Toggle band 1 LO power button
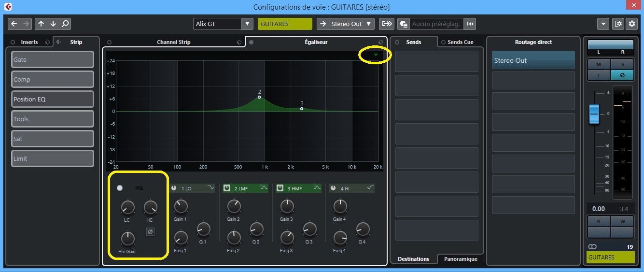Image resolution: width=644 pixels, height=272 pixels. click(174, 188)
